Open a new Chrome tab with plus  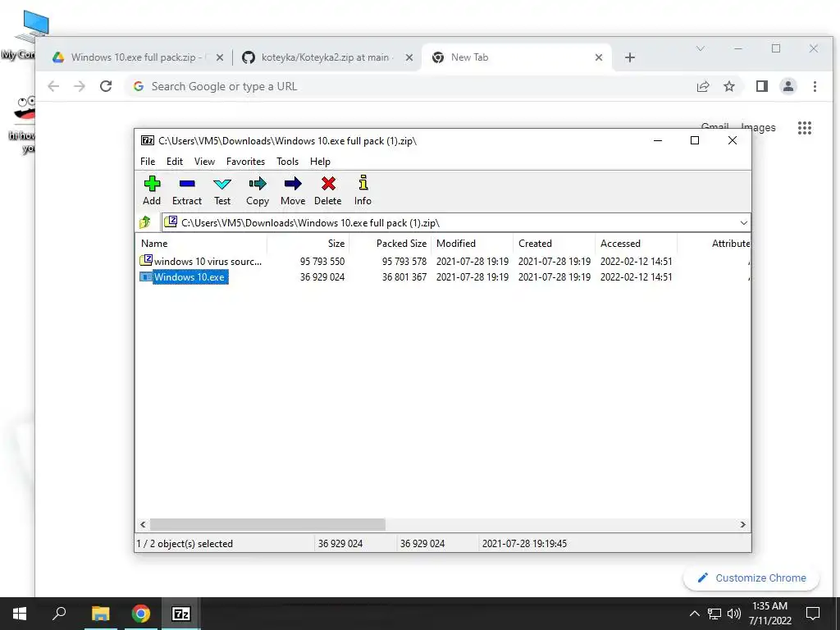pos(630,57)
